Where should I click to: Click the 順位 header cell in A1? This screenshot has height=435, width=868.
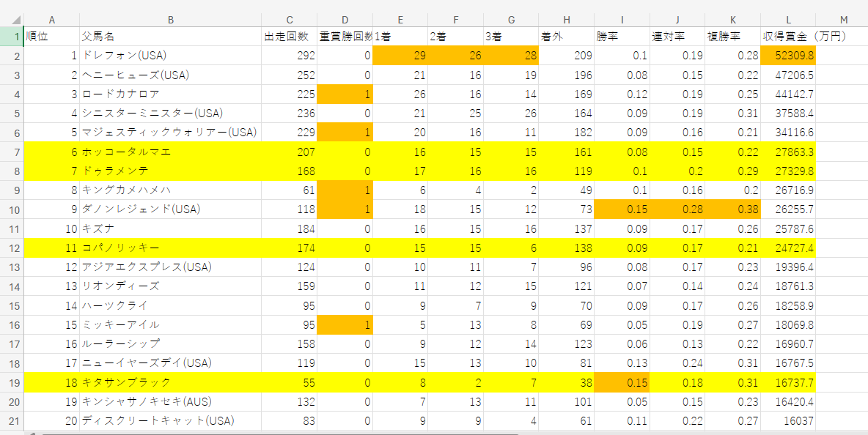[x=51, y=36]
